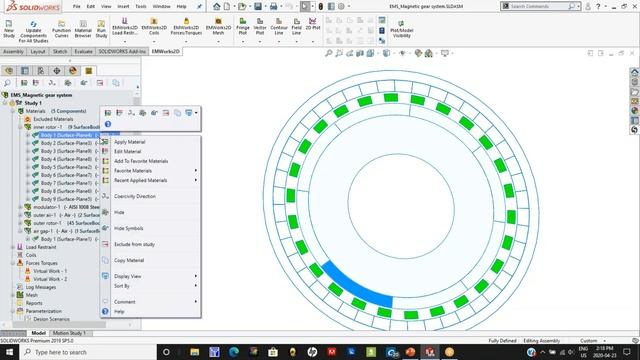The width and height of the screenshot is (640, 360).
Task: Click the Home icon in top toolbar
Action: point(217,6)
